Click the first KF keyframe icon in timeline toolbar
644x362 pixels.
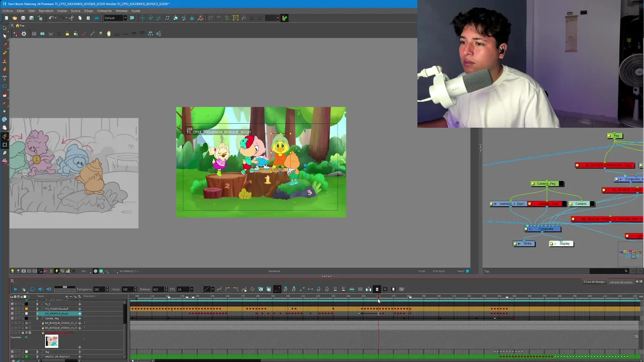286,289
